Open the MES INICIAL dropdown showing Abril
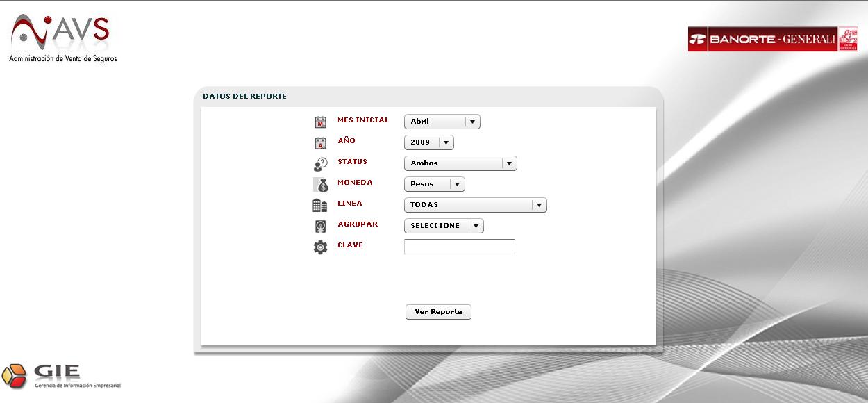 click(x=442, y=122)
